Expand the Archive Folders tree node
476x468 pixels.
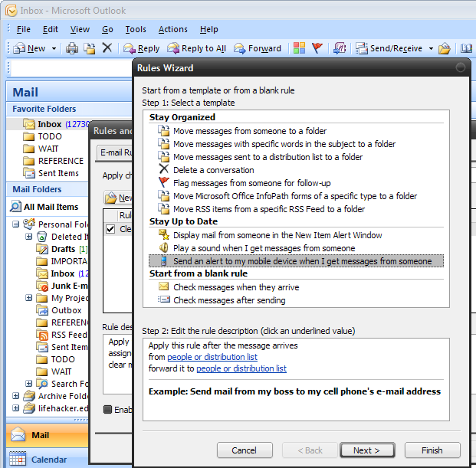point(16,396)
